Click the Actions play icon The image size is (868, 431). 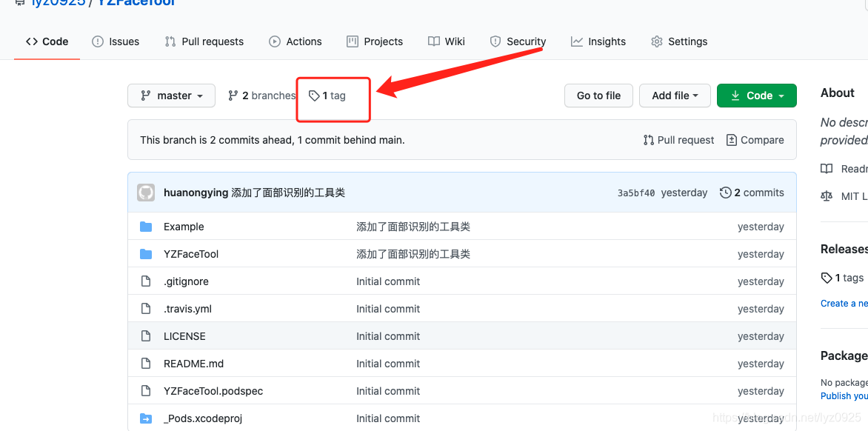point(275,41)
